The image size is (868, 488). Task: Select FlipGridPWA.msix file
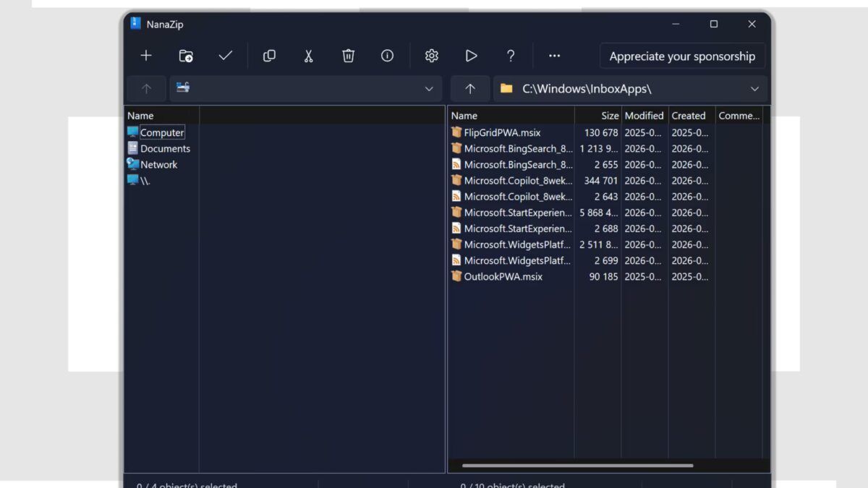[x=502, y=132]
